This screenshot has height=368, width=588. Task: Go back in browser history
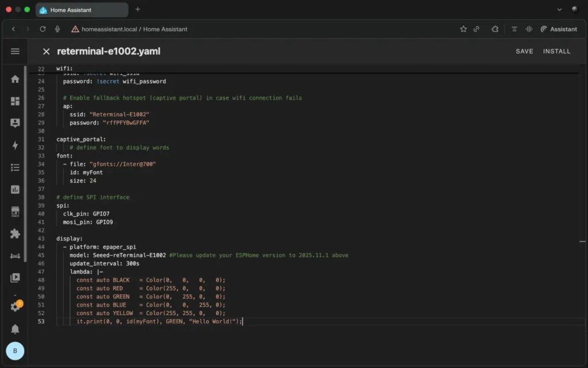point(14,29)
